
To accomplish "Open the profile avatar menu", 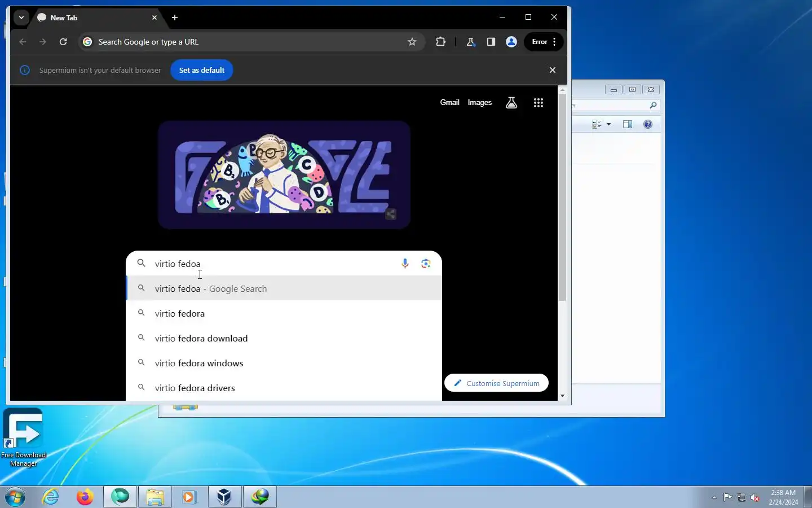I will (511, 42).
